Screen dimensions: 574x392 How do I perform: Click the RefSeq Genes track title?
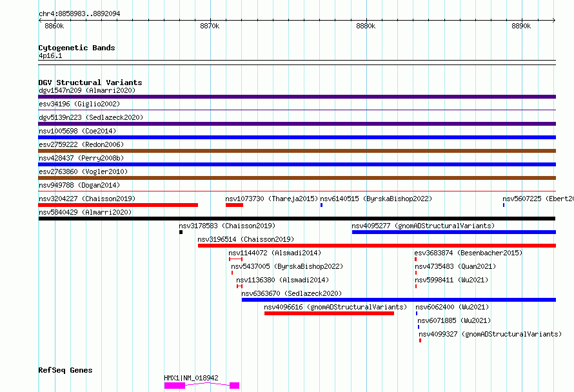(66, 370)
